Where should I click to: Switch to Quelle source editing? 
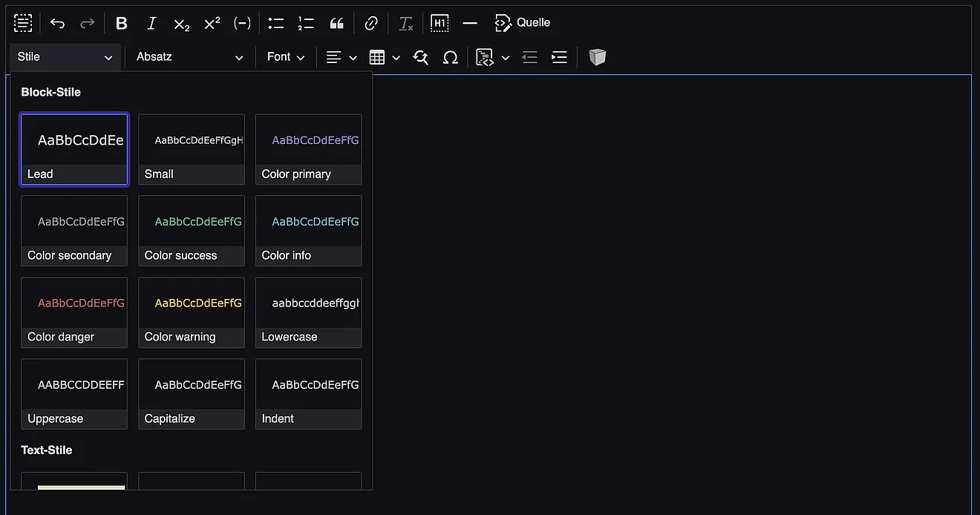[523, 23]
